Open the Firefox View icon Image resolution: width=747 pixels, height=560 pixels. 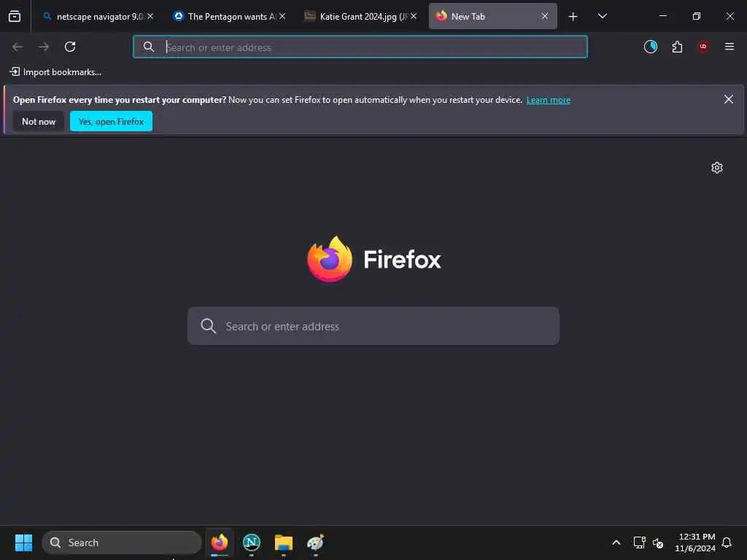pos(15,17)
